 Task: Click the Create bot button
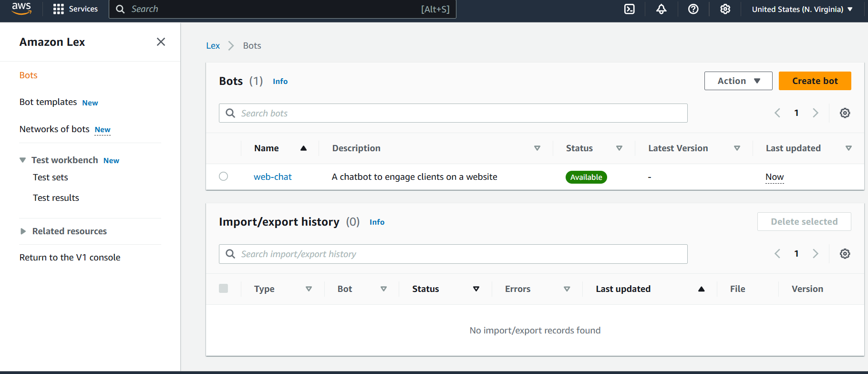tap(815, 81)
